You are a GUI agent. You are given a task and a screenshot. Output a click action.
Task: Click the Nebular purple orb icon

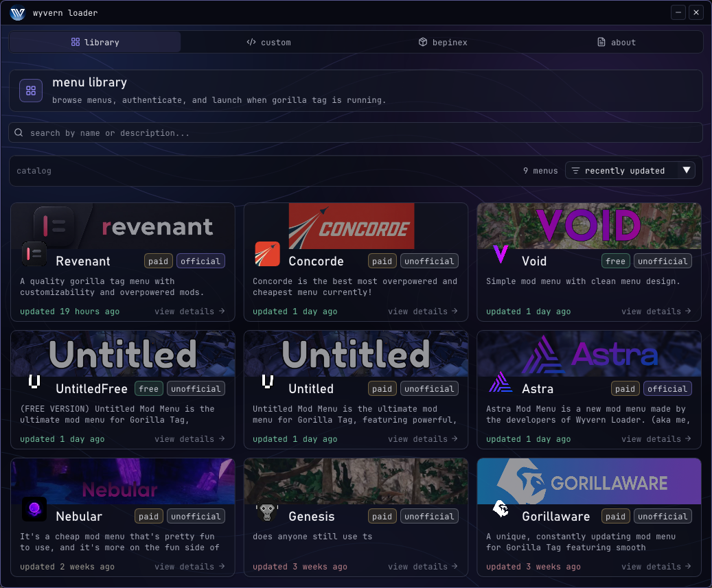pos(34,509)
